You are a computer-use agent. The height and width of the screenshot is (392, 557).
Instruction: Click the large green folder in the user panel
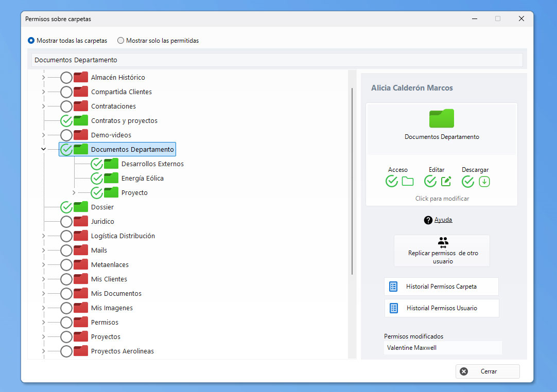coord(442,118)
